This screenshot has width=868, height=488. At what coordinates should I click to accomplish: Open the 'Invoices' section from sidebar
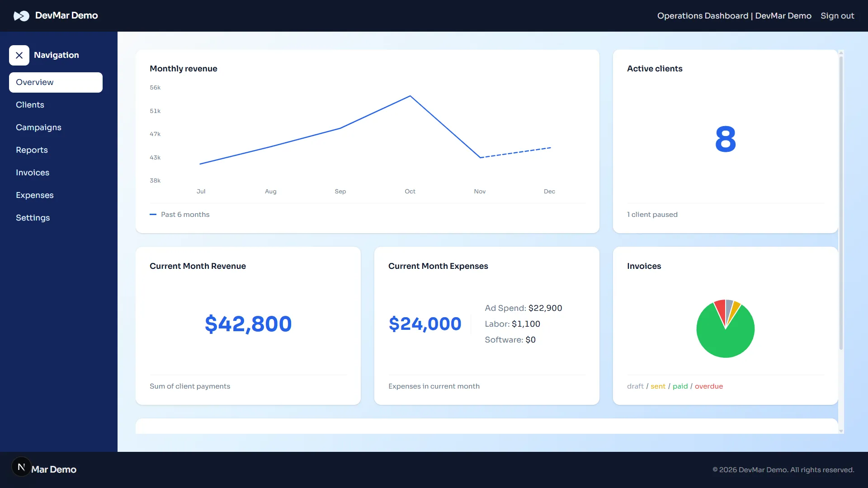[32, 172]
